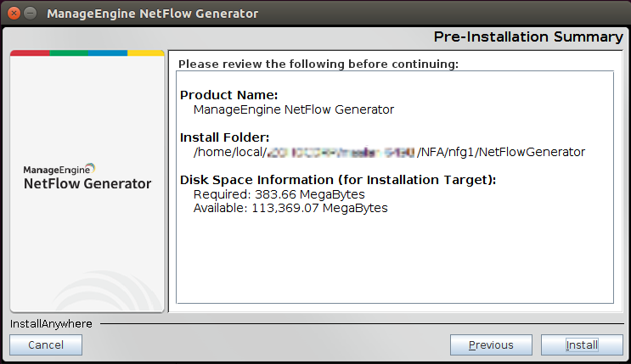Viewport: 631px width, 364px height.
Task: Click the red segment of the color stripe
Action: (30, 53)
